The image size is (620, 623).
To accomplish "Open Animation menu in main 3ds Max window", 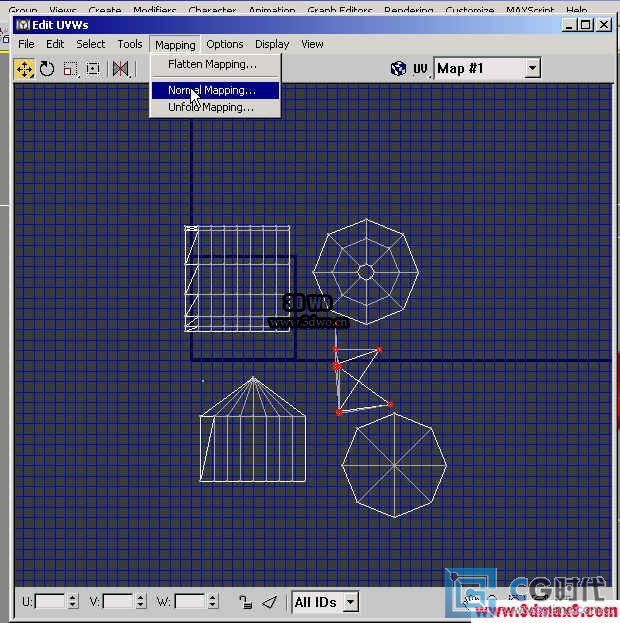I will click(x=272, y=10).
